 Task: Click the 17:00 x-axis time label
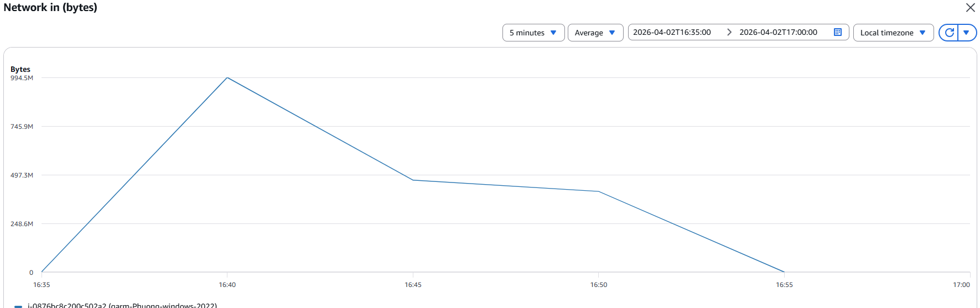961,285
